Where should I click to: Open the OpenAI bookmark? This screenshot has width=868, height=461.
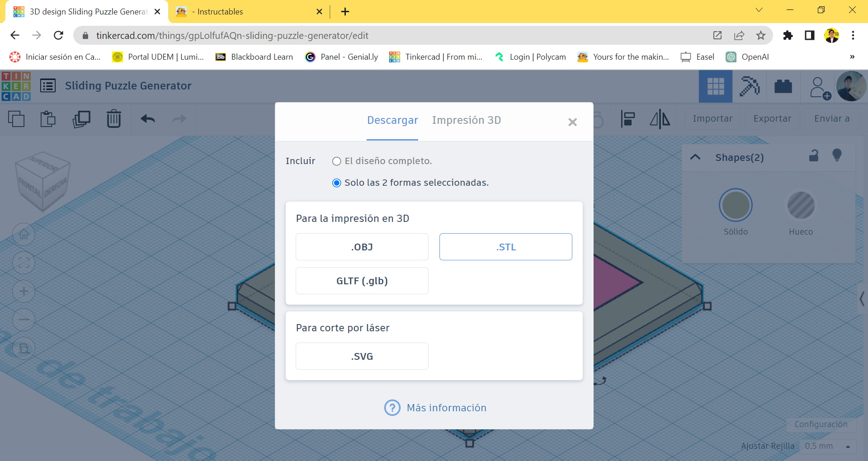tap(747, 57)
